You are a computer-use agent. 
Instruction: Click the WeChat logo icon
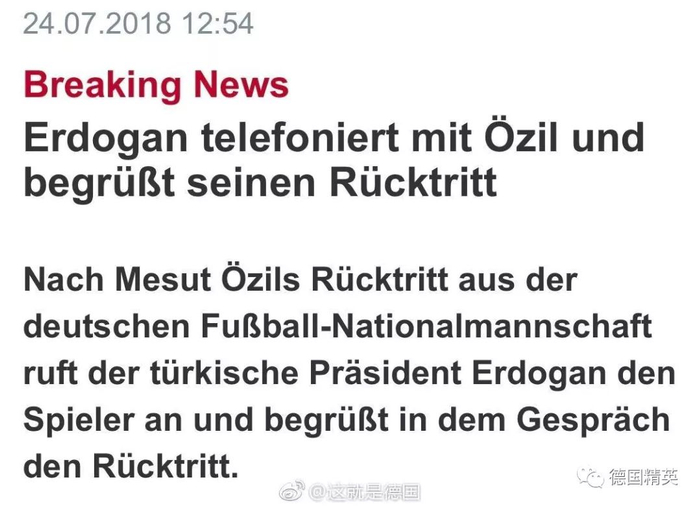click(591, 477)
